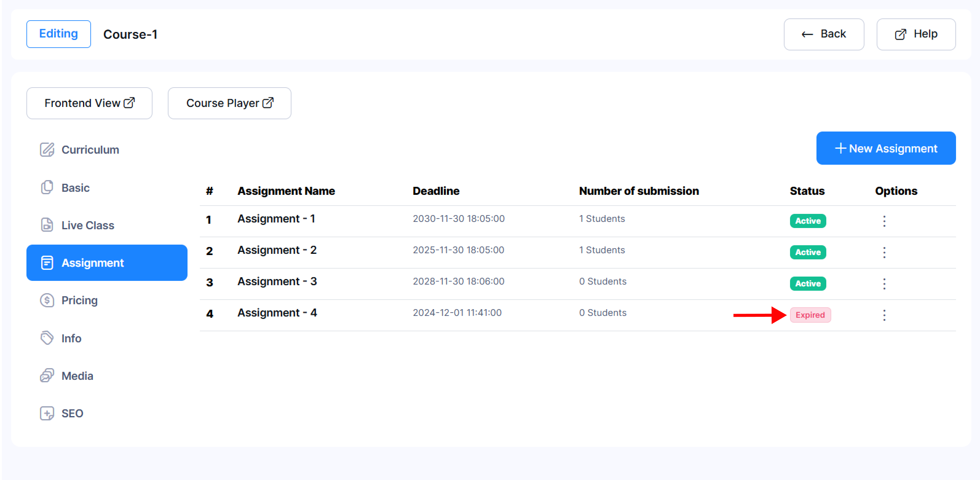Screen dimensions: 980x480
Task: Open three-dot menu for Assignment - 4
Action: [x=884, y=315]
